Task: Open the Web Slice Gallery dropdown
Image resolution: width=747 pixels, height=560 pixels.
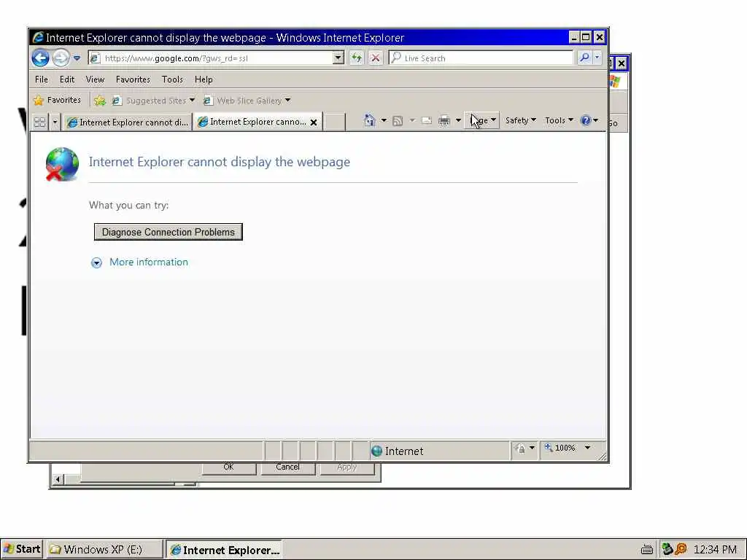Action: (247, 101)
